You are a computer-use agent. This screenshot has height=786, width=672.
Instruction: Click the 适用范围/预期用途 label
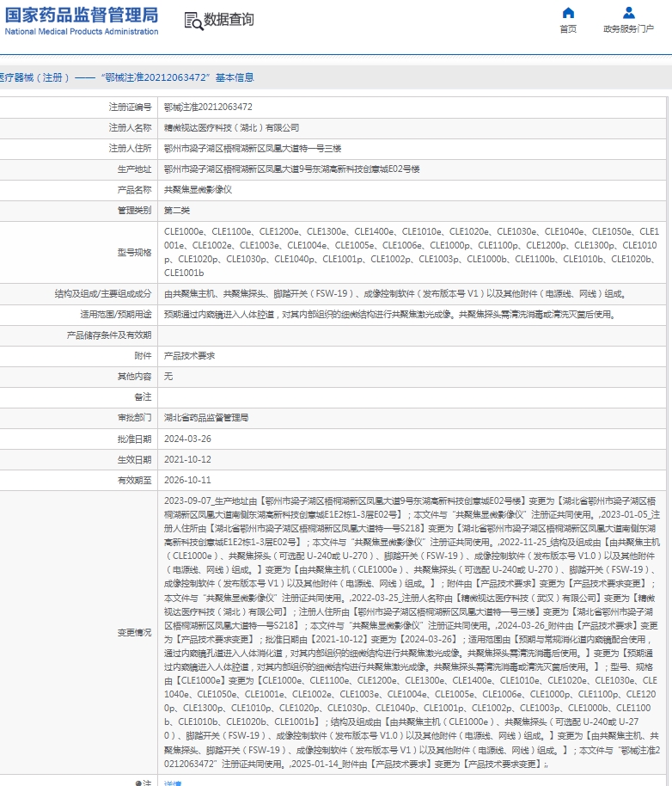pyautogui.click(x=116, y=314)
